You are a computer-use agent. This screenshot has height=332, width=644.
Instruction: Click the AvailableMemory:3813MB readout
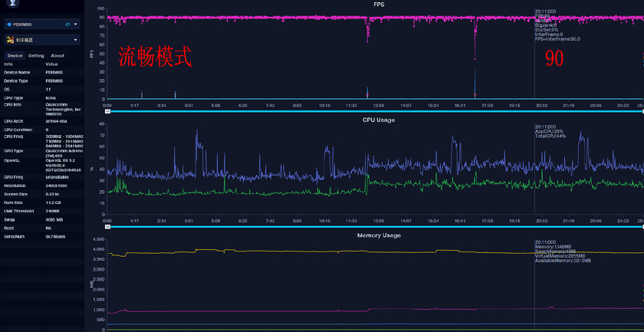[563, 261]
